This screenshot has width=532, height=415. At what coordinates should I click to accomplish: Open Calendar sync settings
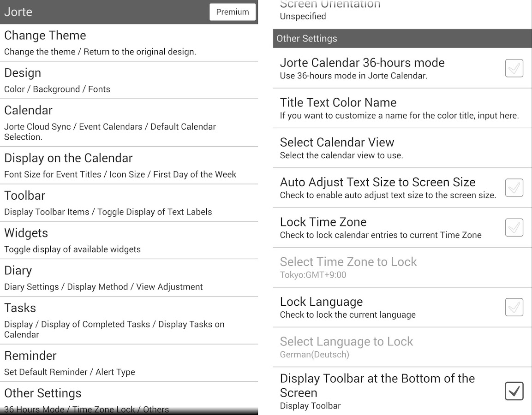point(129,123)
